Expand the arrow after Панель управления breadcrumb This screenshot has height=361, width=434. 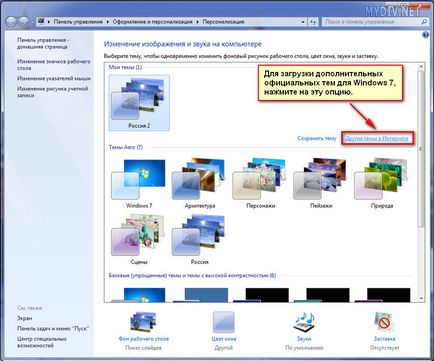108,22
